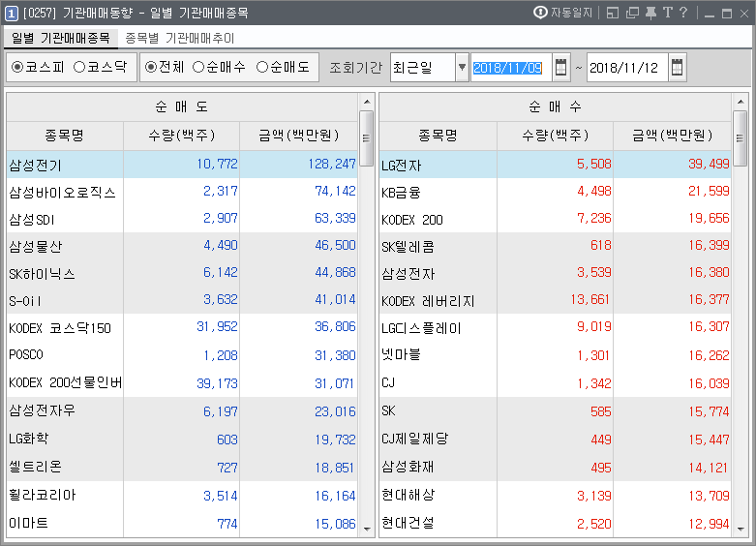
Task: Select S-Oil row
Action: tap(182, 300)
